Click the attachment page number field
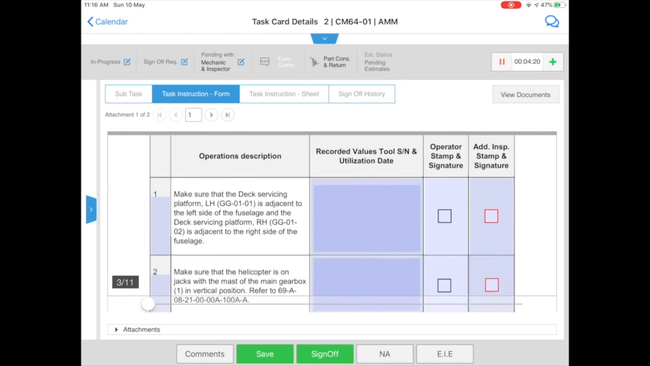650x366 pixels. point(193,115)
